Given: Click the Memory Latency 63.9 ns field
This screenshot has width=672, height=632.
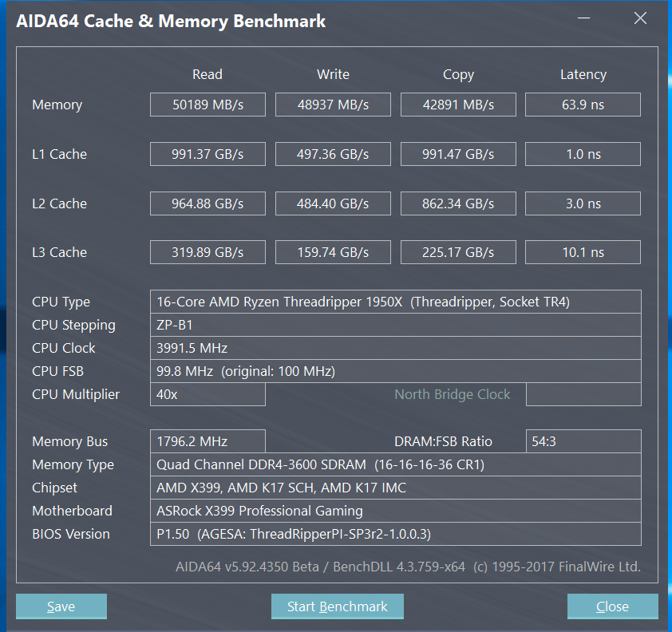Looking at the screenshot, I should pos(583,105).
